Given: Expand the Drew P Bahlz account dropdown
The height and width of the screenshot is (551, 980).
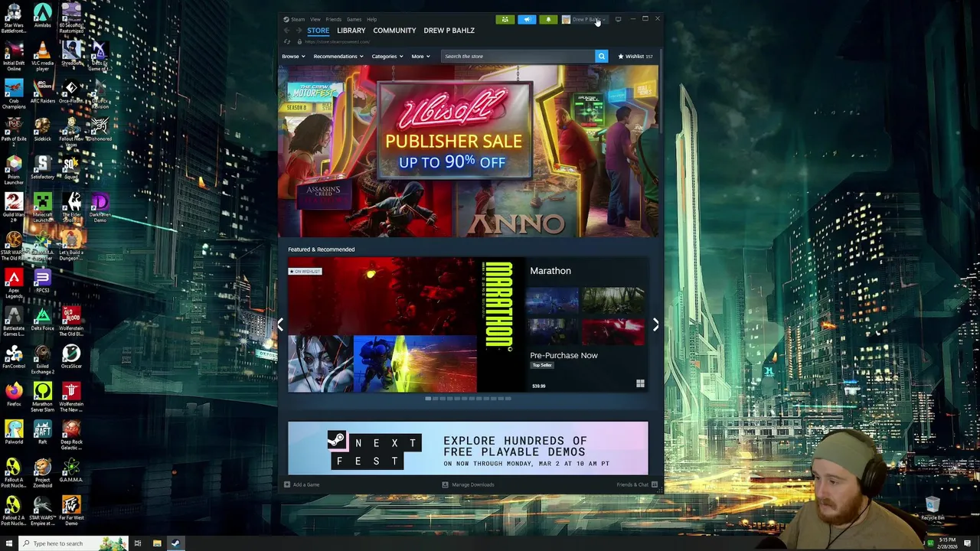Looking at the screenshot, I should (x=584, y=19).
